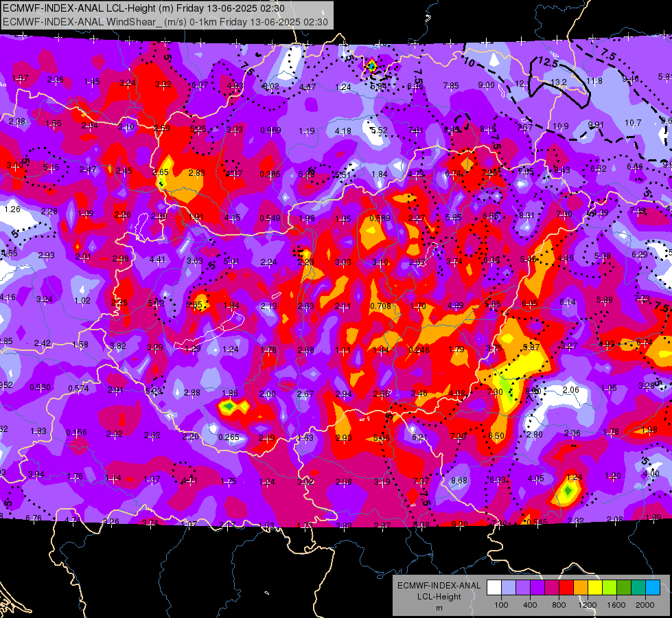Click the wind shear value '7.85'
Viewport: 672px width, 618px height.
tap(451, 86)
